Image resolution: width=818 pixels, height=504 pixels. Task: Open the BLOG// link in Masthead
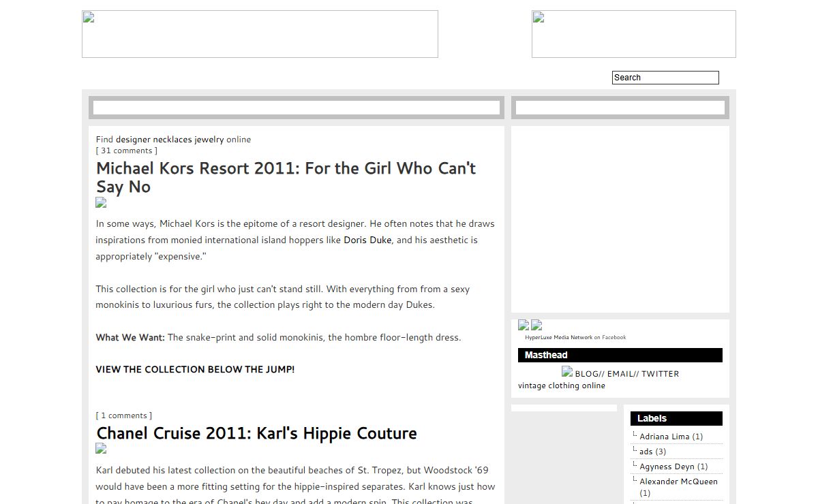point(590,374)
